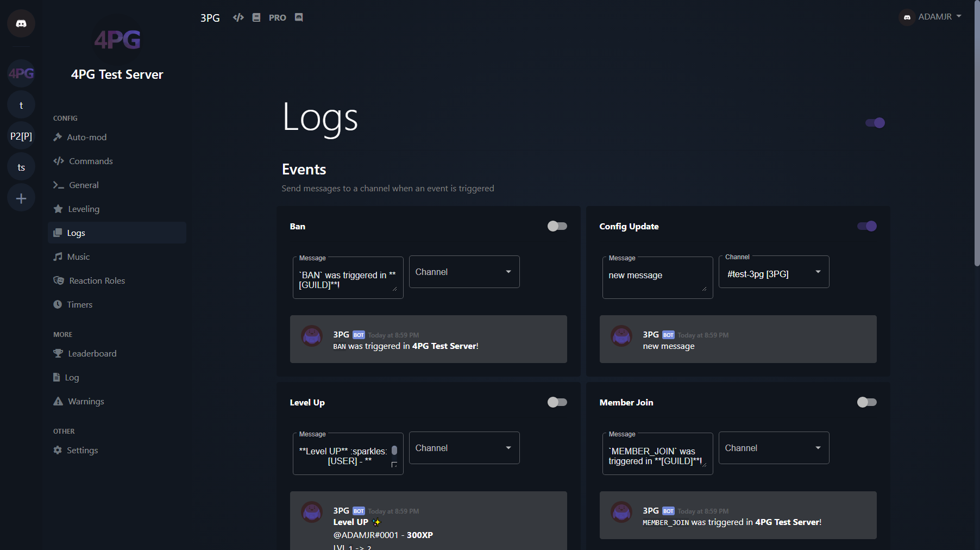Viewport: 980px width, 550px height.
Task: Open the Warnings page
Action: [x=86, y=401]
